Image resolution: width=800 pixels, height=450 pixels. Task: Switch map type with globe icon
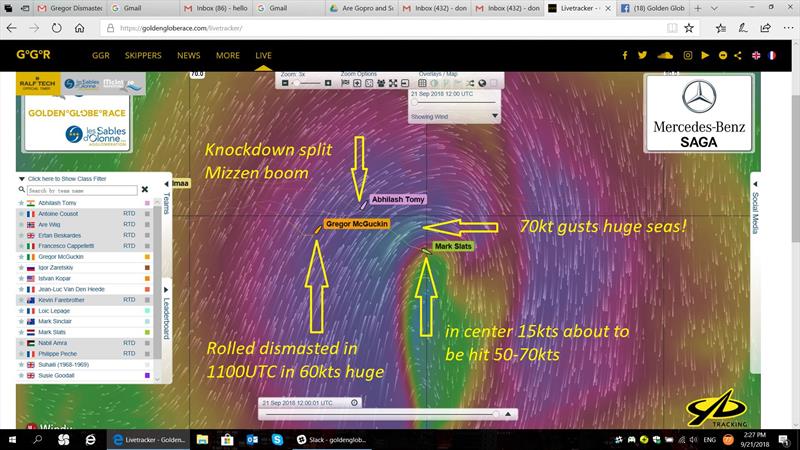(x=482, y=83)
